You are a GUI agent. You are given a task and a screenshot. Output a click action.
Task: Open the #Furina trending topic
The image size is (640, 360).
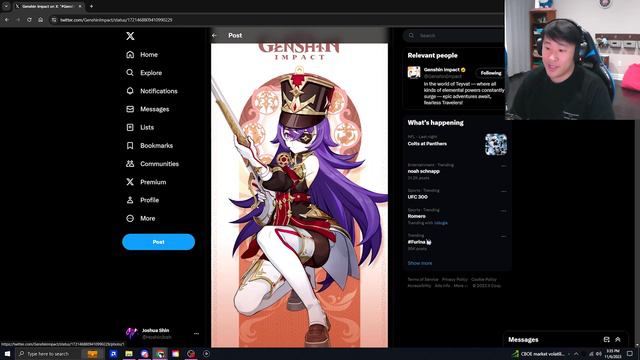(x=419, y=242)
